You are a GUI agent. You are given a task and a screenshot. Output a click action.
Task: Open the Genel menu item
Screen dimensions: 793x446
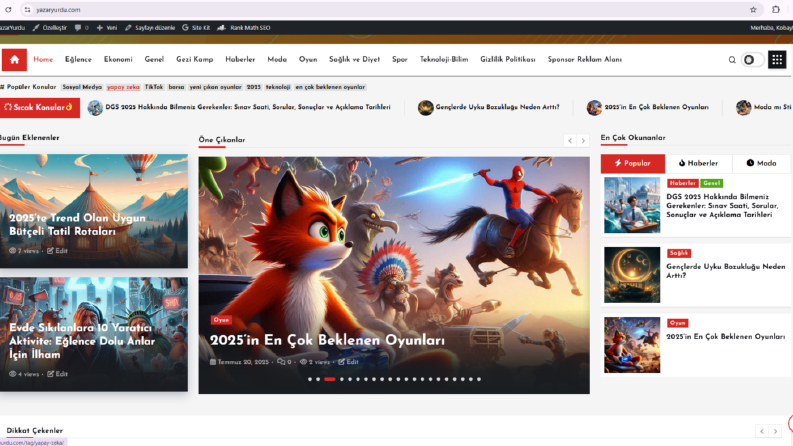click(154, 60)
